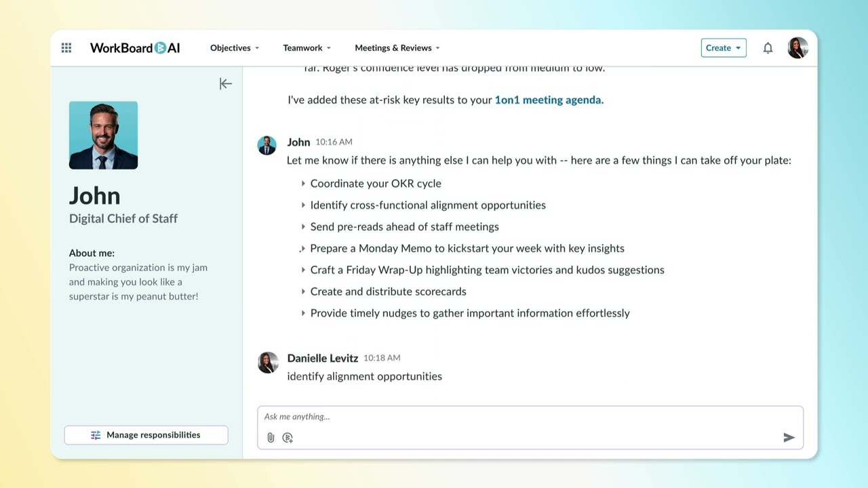Open the notifications bell

(768, 47)
